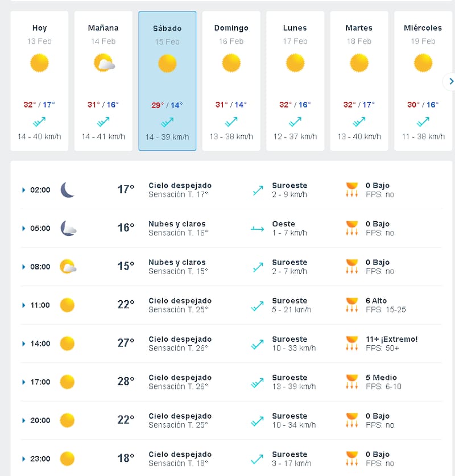
Task: Click the 14 - 39 km/h wind speed on Sábado
Action: tap(167, 137)
